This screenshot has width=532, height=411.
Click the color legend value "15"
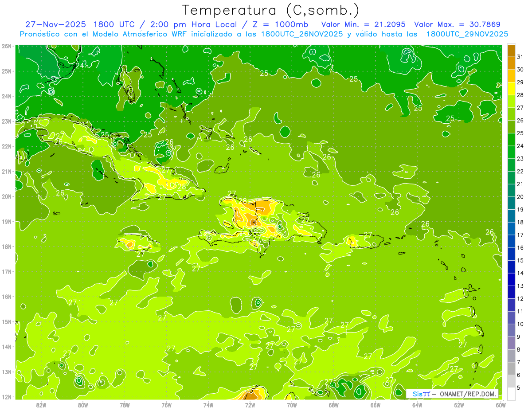coord(520,260)
